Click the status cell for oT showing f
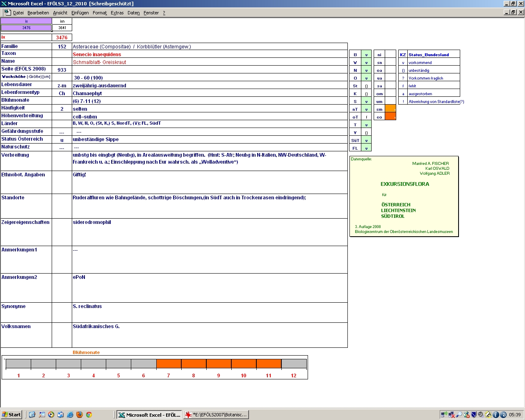This screenshot has width=525, height=420. (x=366, y=117)
